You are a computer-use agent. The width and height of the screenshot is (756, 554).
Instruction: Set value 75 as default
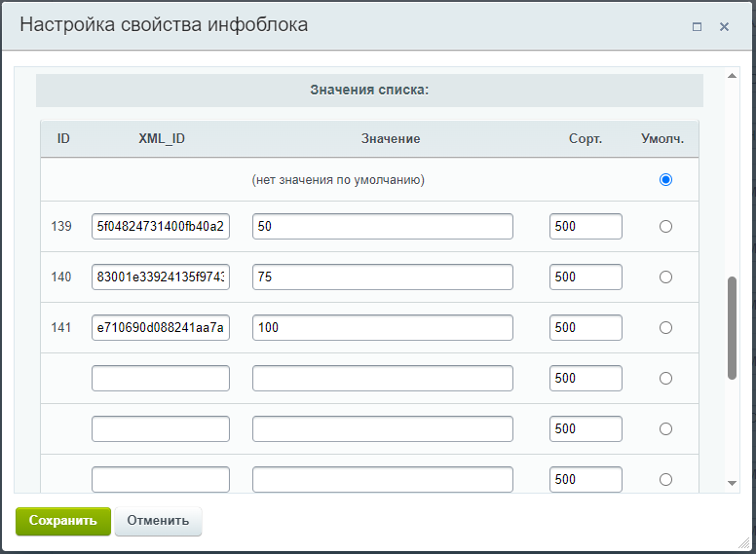pyautogui.click(x=665, y=277)
